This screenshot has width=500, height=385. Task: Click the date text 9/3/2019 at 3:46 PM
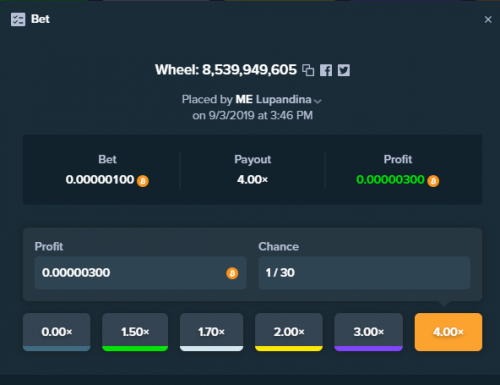(261, 115)
